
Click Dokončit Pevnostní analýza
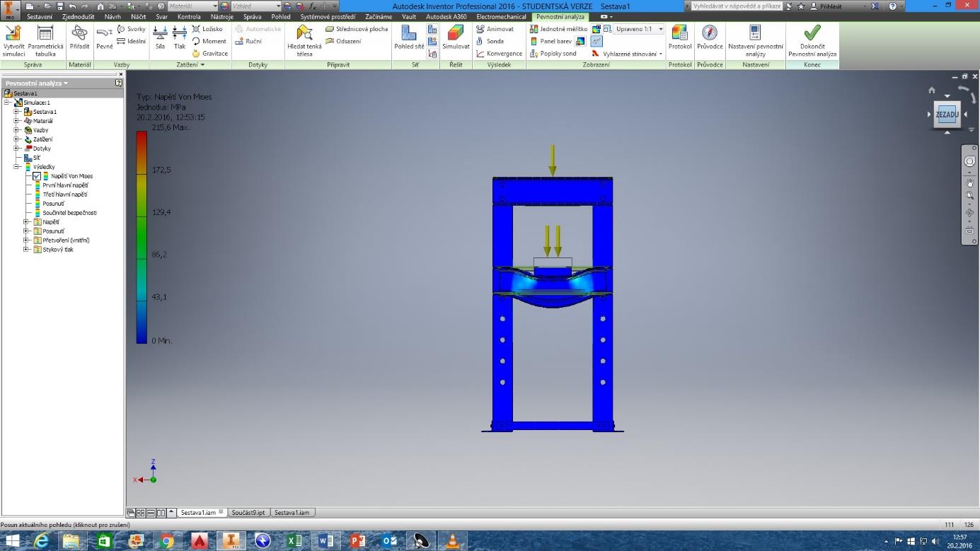pyautogui.click(x=812, y=40)
